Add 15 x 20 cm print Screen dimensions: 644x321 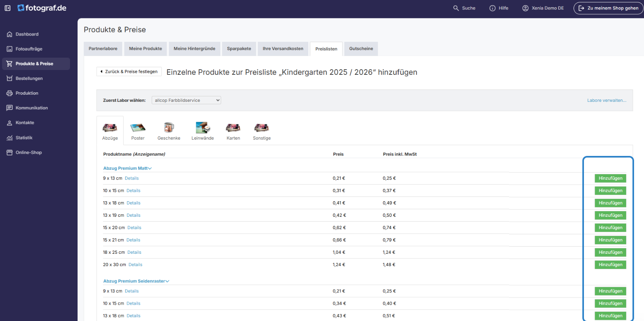tap(611, 228)
